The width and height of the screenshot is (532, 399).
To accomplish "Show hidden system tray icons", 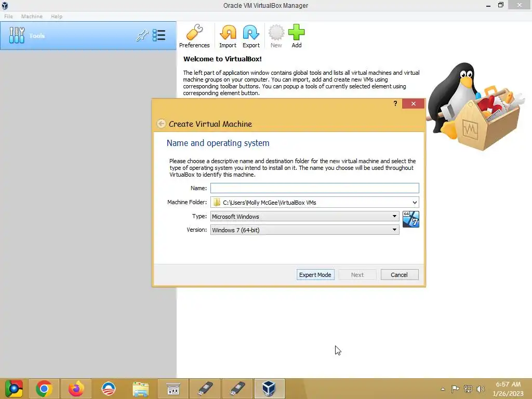I will coord(443,389).
